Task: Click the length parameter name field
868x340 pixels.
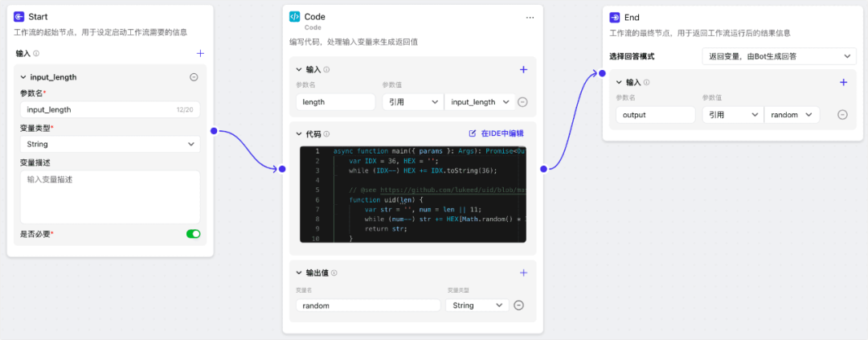Action: [336, 102]
